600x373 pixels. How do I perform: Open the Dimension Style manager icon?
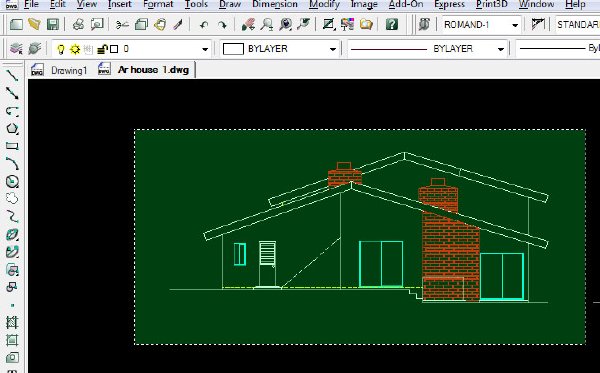pos(538,25)
